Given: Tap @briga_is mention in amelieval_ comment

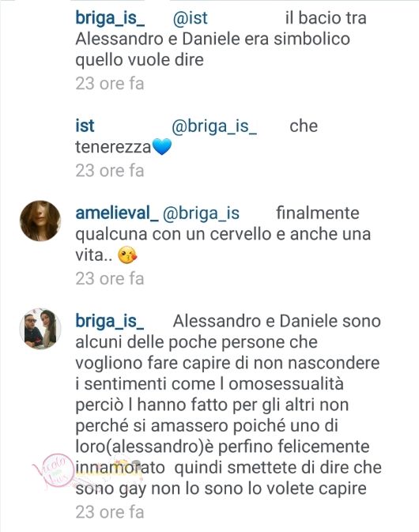Looking at the screenshot, I should click(x=201, y=213).
